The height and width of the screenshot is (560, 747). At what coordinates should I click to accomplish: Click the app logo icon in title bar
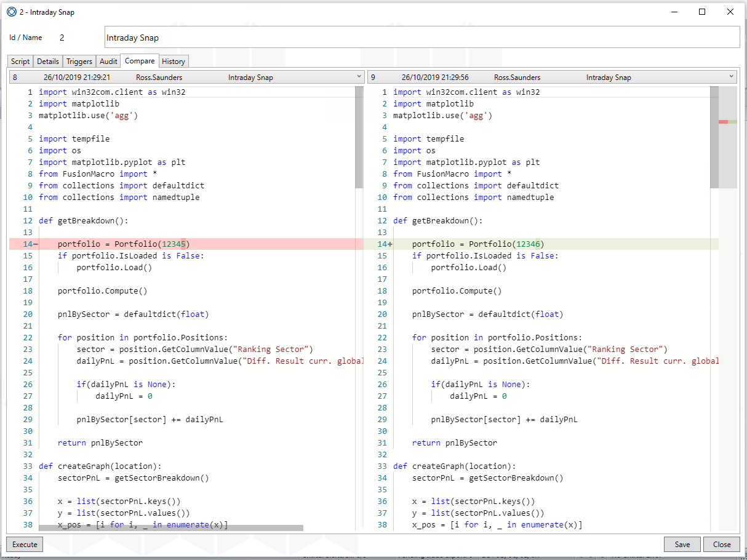12,12
